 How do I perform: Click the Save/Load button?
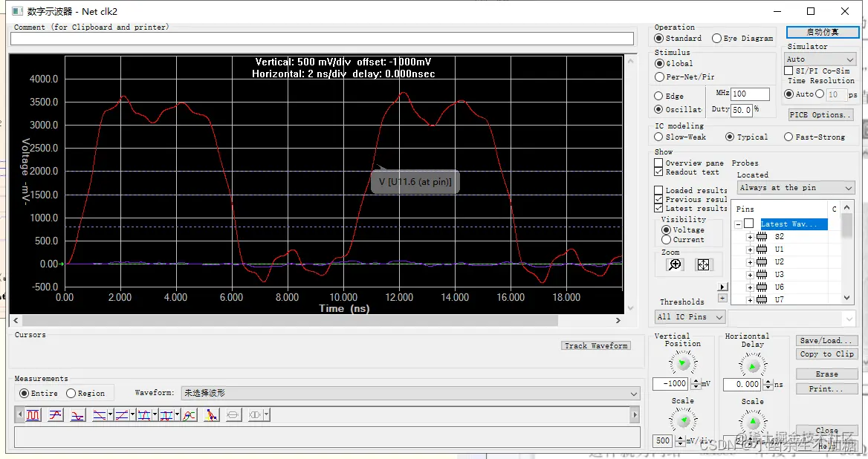pyautogui.click(x=827, y=341)
